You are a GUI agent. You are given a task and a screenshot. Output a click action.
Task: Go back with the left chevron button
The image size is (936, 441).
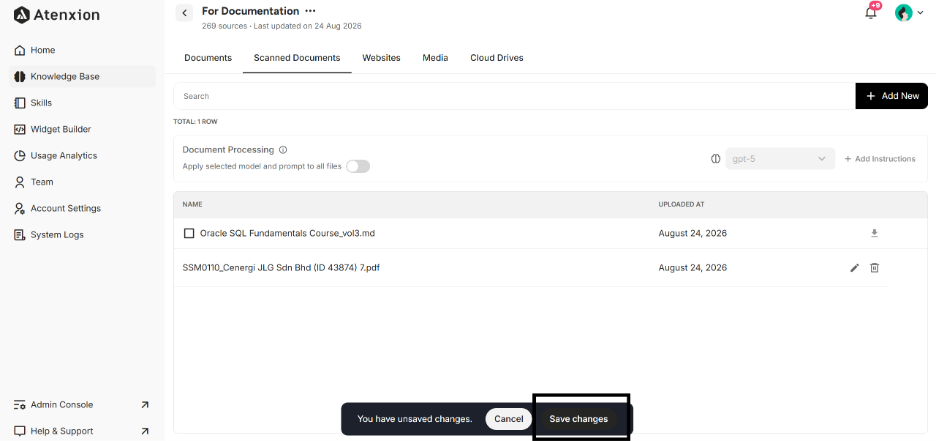coord(184,13)
